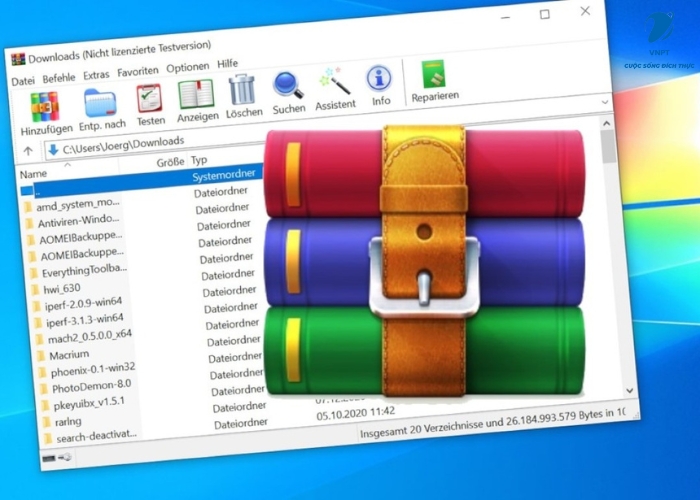The width and height of the screenshot is (700, 500).
Task: Select the search-deactivat... folder
Action: tap(96, 436)
